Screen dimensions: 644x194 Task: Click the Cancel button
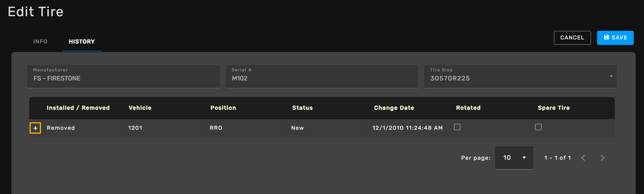click(x=572, y=38)
